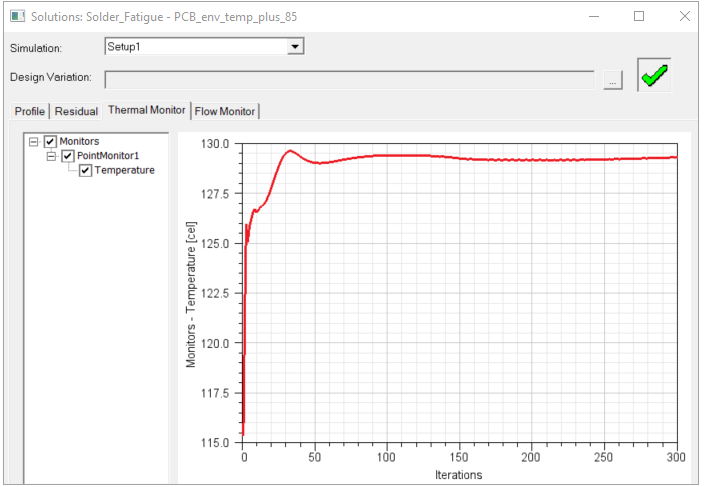
Task: Click the 300 x-axis tick label
Action: pyautogui.click(x=676, y=457)
